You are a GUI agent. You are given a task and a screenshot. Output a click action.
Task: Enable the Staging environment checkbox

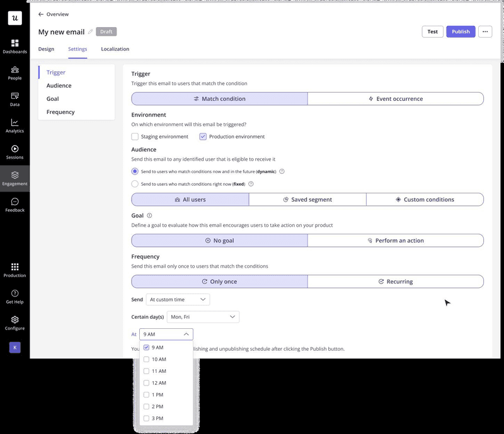coord(135,136)
